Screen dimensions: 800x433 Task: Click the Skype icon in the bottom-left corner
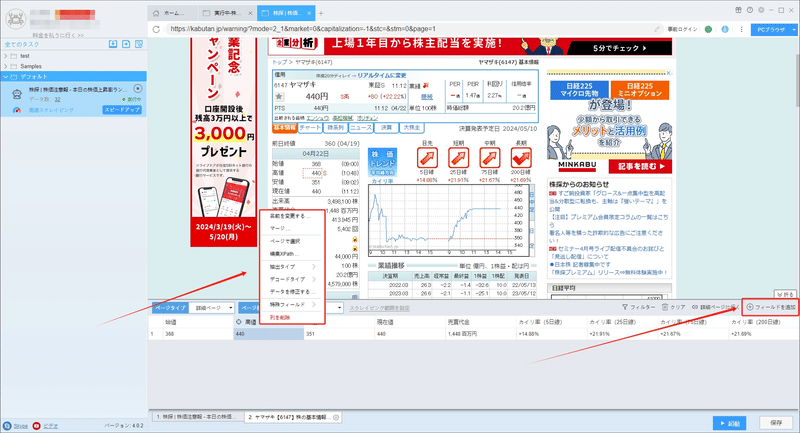[x=7, y=426]
